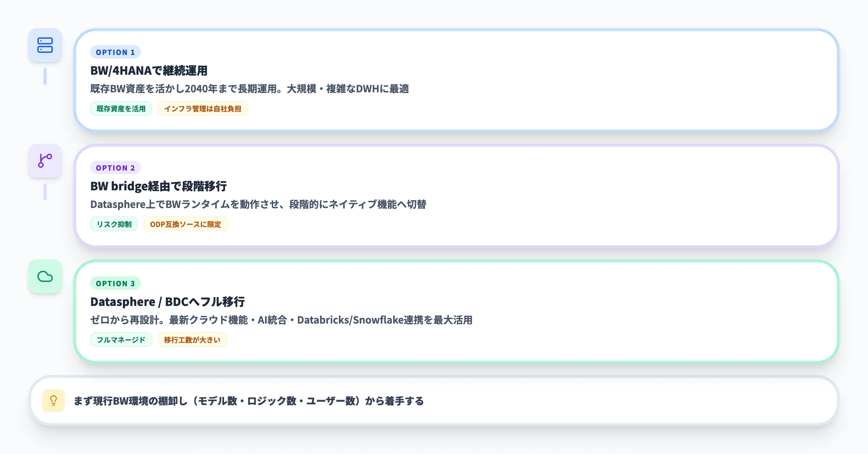Click the OPTION 2 badge
Viewport: 868px width, 454px height.
click(116, 167)
